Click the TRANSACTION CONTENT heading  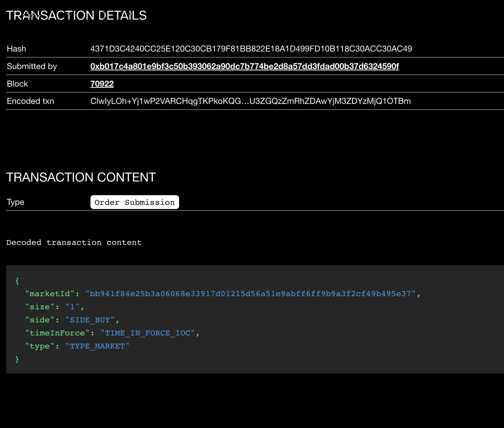[x=81, y=177]
